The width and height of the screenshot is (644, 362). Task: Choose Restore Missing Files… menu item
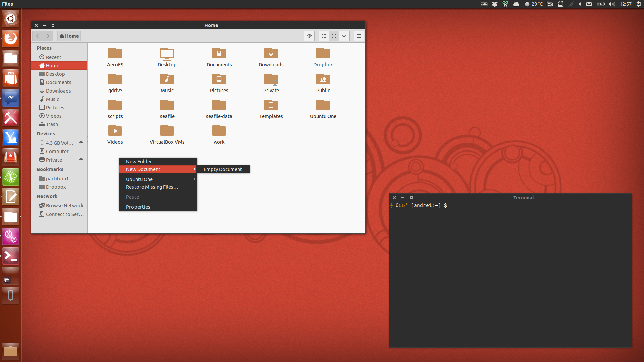coord(158,187)
